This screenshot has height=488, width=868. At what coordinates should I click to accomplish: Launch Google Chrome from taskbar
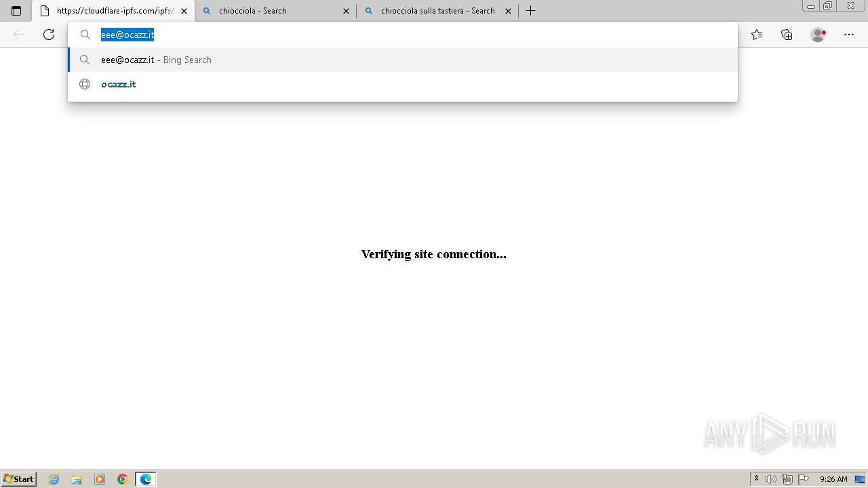pos(123,479)
